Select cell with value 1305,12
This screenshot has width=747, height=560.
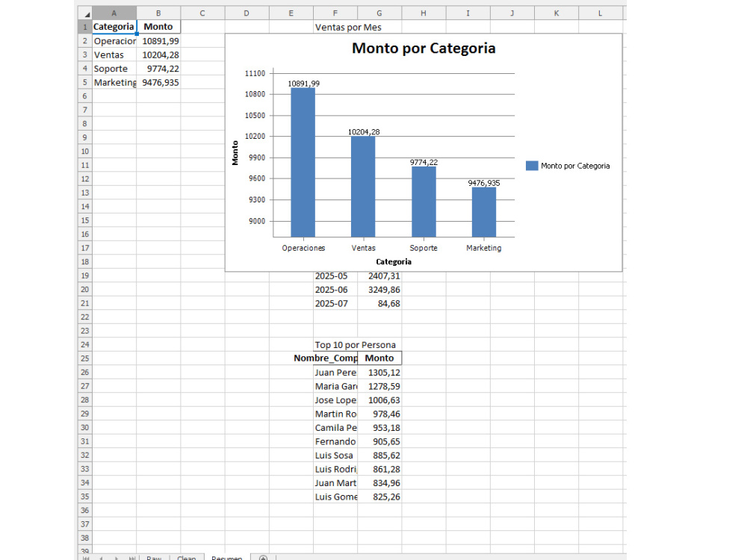pos(379,373)
